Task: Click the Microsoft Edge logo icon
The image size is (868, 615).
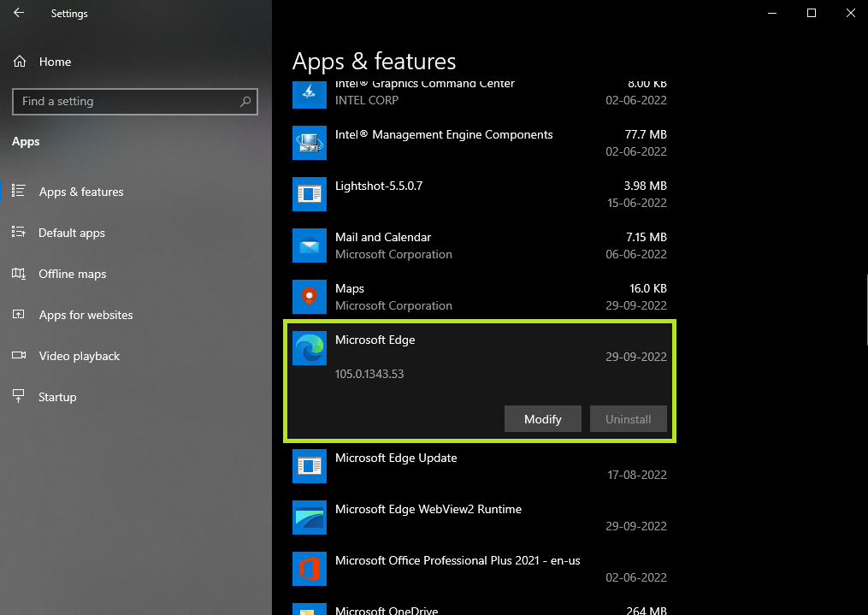Action: [310, 348]
